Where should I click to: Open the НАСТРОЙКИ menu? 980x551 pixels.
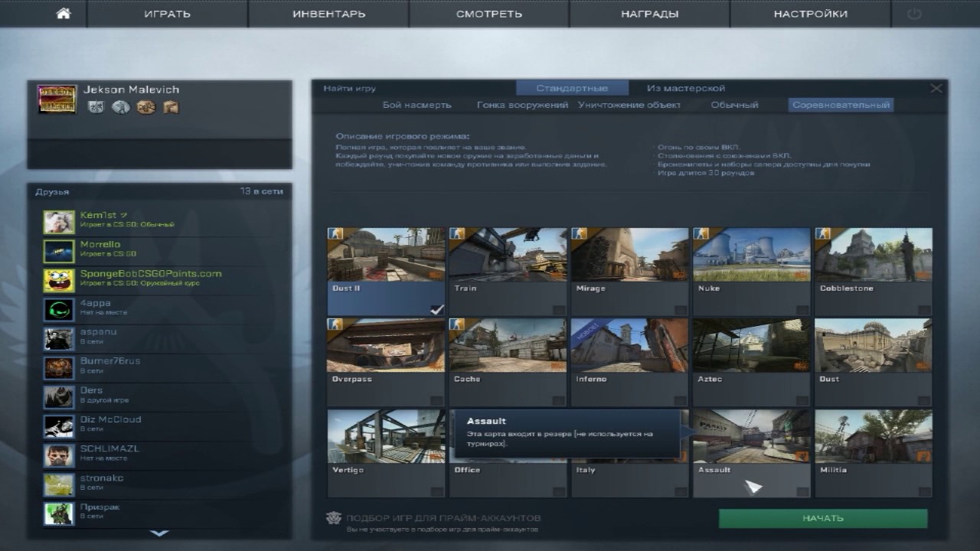pos(811,14)
